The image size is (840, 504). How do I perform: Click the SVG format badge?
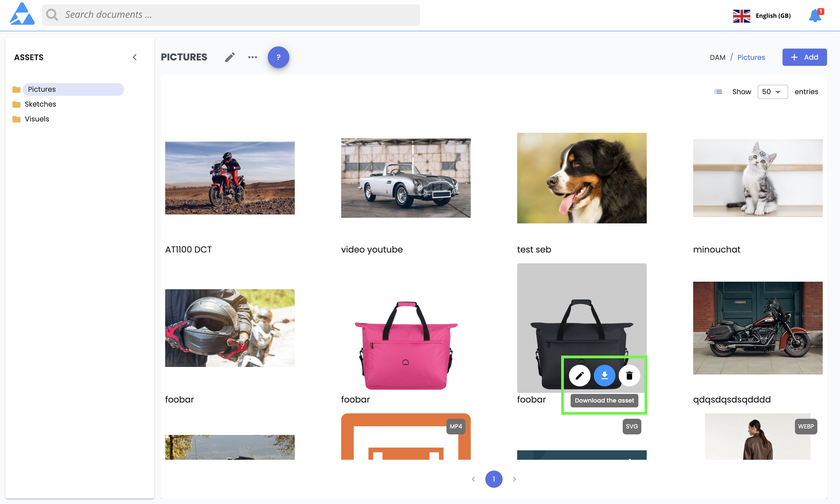pos(631,426)
